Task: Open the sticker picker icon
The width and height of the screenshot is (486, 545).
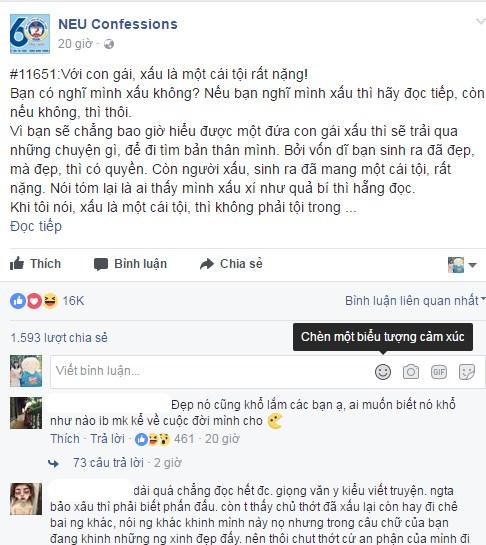Action: pyautogui.click(x=467, y=372)
